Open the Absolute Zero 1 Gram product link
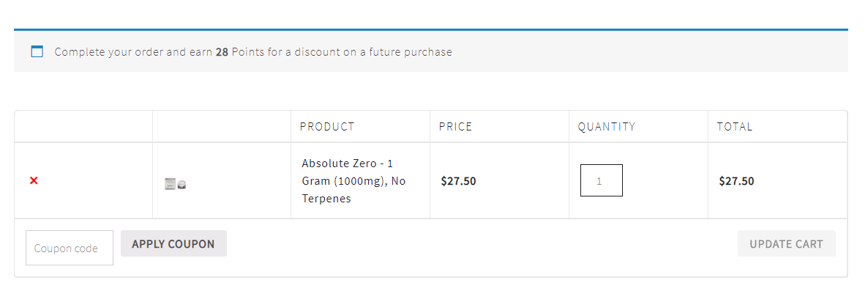 click(353, 181)
